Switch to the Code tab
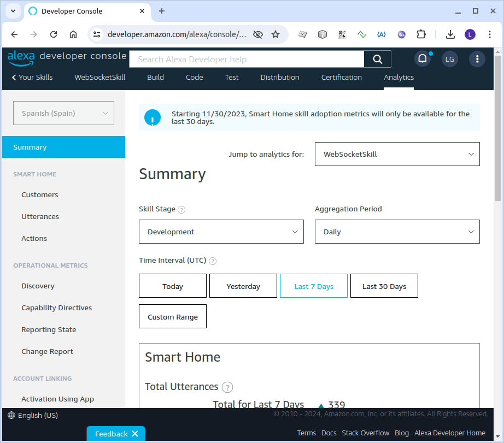The width and height of the screenshot is (504, 443). tap(195, 78)
